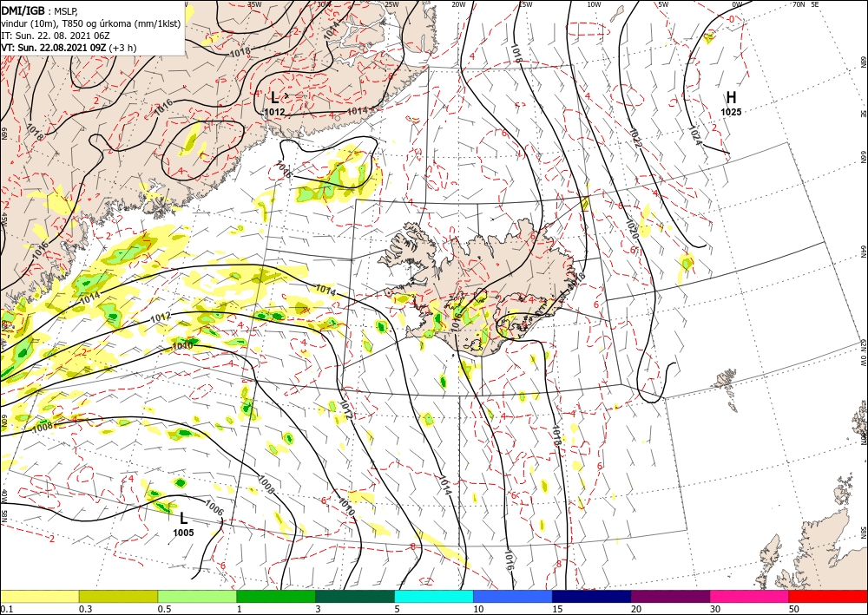Click the 25W longitude label
868x615 pixels.
pos(391,4)
